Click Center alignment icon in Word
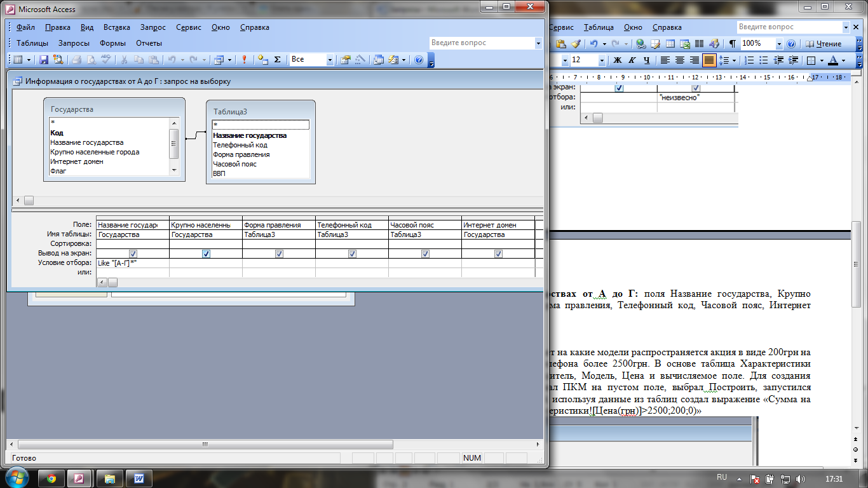The width and height of the screenshot is (868, 488). [x=680, y=60]
